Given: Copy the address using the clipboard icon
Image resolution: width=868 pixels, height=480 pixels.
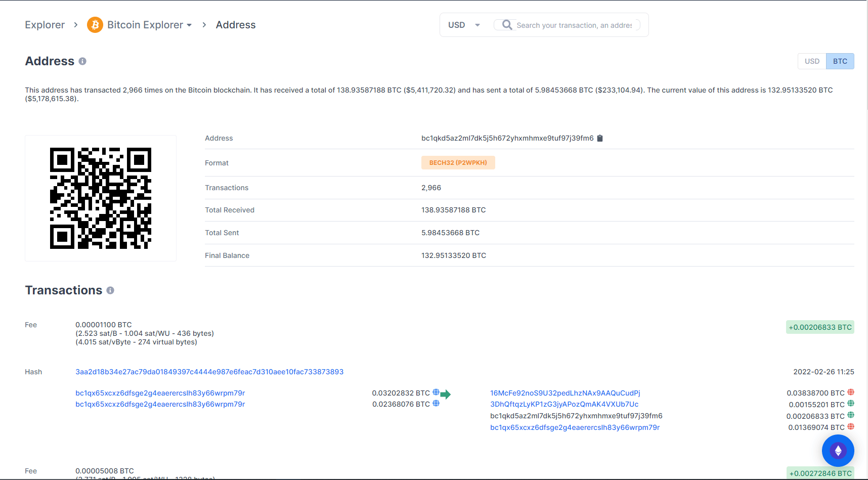Looking at the screenshot, I should (600, 138).
